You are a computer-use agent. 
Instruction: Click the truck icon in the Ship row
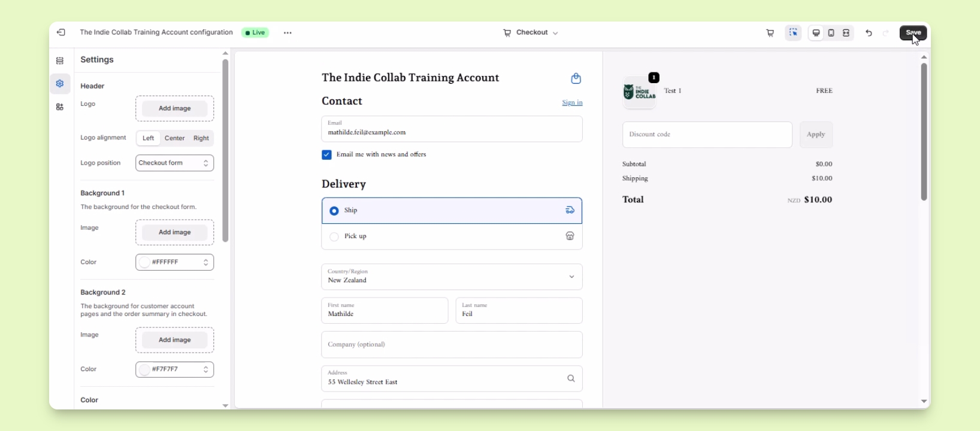[x=570, y=210]
